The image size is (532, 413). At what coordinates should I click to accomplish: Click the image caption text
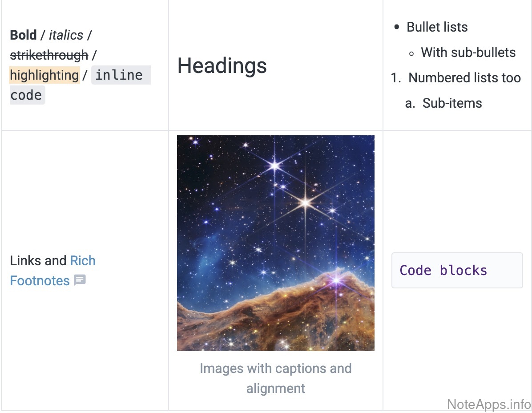276,378
